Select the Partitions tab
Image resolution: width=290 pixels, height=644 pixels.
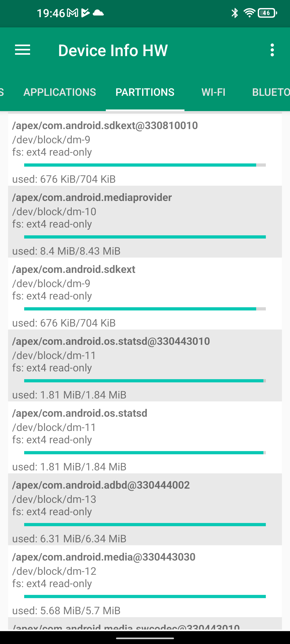(x=145, y=92)
